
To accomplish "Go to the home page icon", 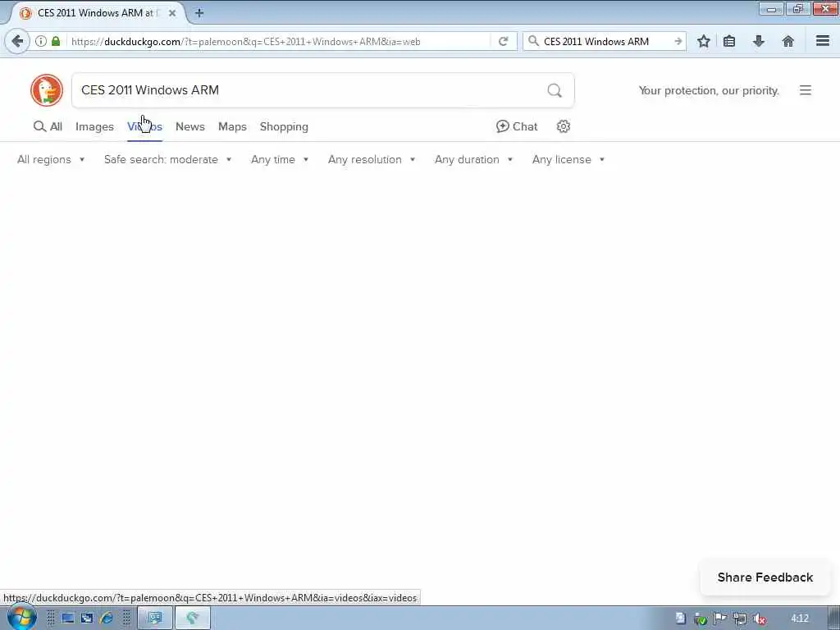I will click(788, 41).
